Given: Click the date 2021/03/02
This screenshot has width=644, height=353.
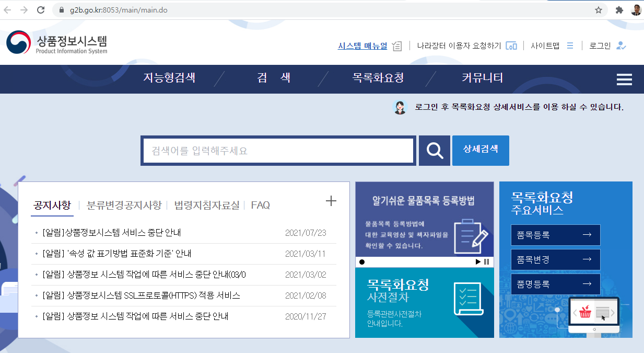Looking at the screenshot, I should pos(306,275).
